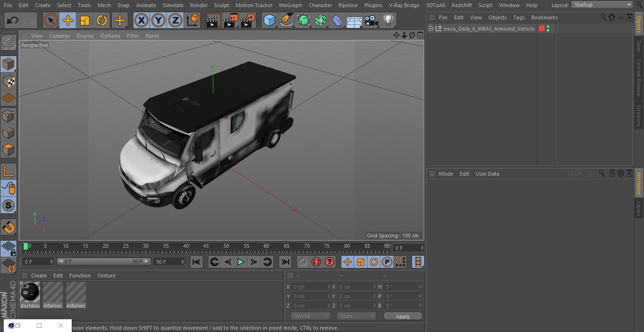Switch to Model mode
The width and height of the screenshot is (644, 332).
point(8,64)
